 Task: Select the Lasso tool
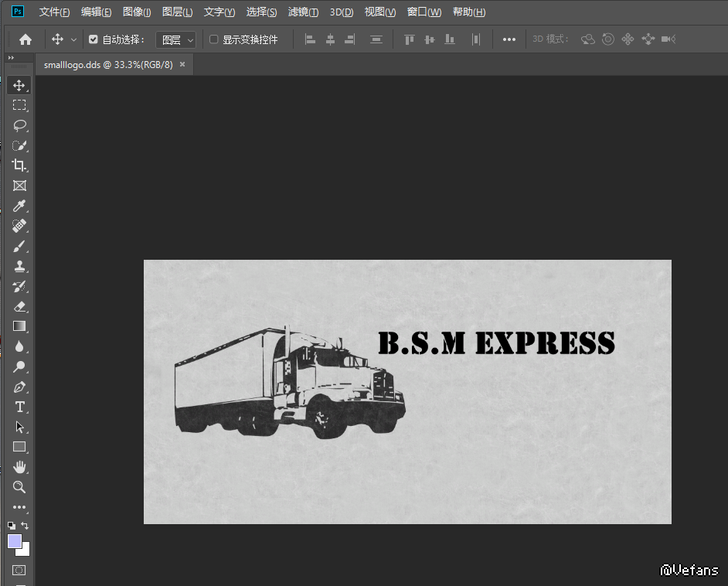click(x=19, y=125)
